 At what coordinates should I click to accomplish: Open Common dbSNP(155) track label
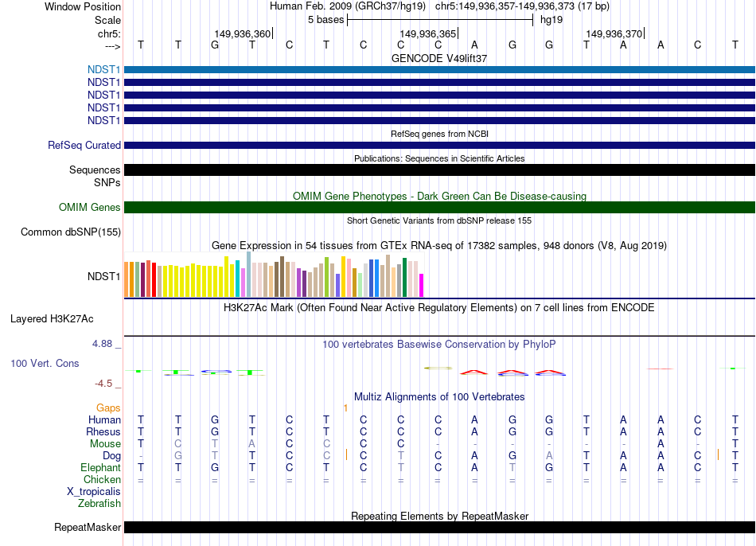(x=71, y=232)
